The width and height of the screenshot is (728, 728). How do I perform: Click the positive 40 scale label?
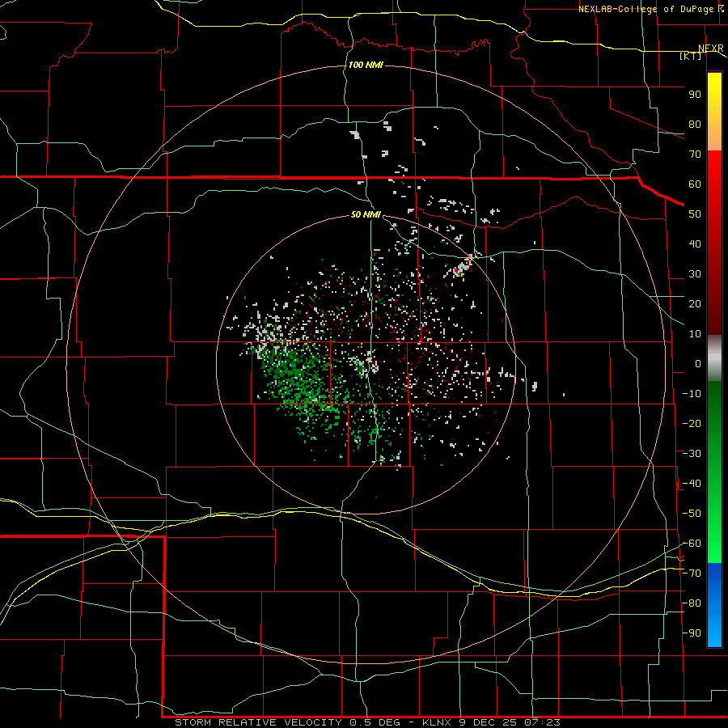[x=695, y=244]
